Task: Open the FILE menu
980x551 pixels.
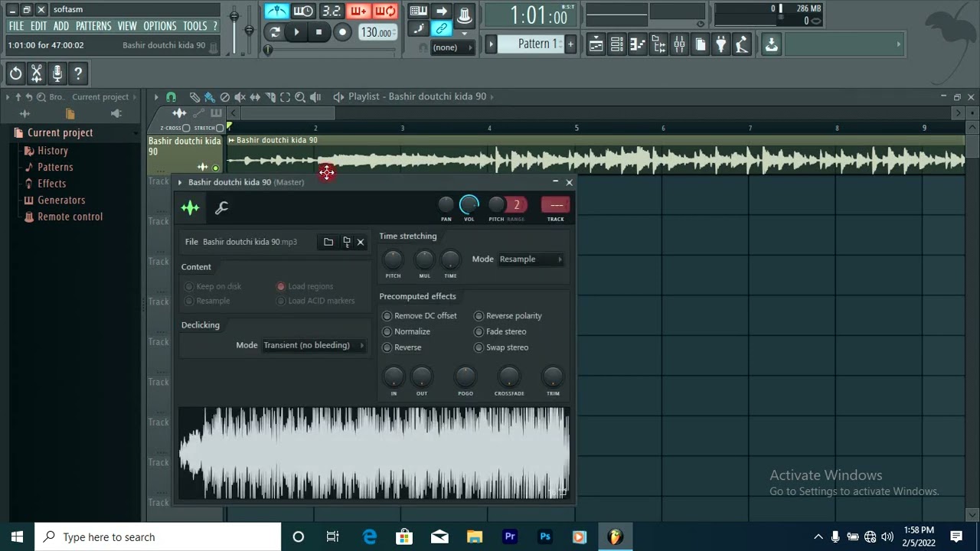Action: pos(16,26)
